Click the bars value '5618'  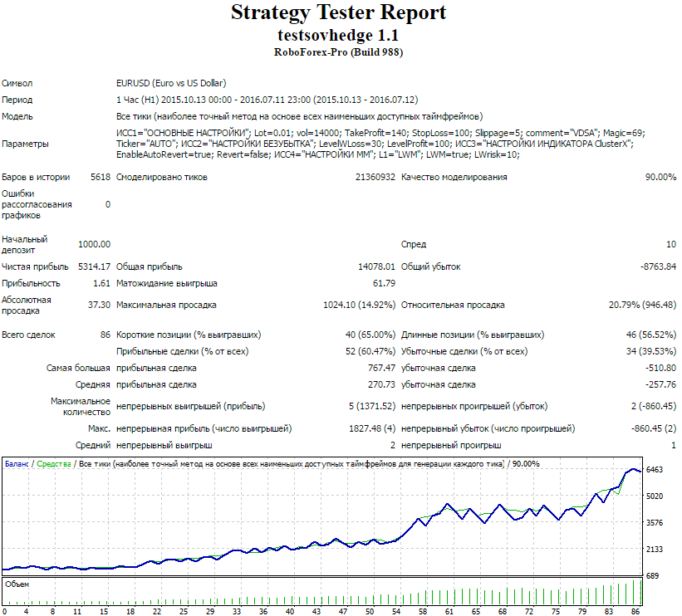[101, 177]
